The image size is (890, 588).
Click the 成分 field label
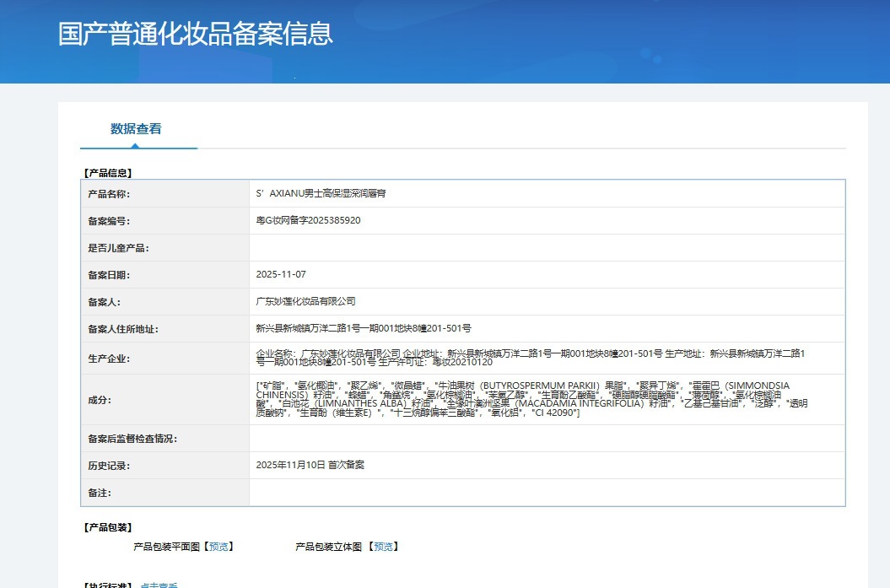[100, 400]
